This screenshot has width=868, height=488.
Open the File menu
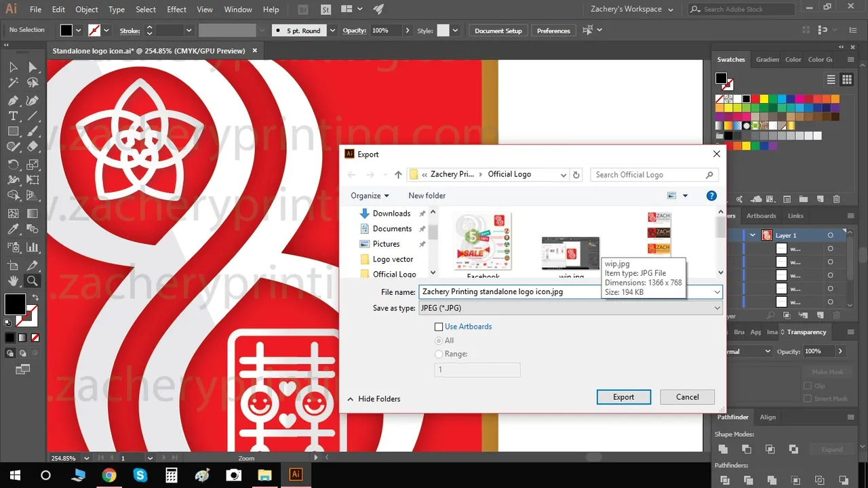[x=36, y=9]
